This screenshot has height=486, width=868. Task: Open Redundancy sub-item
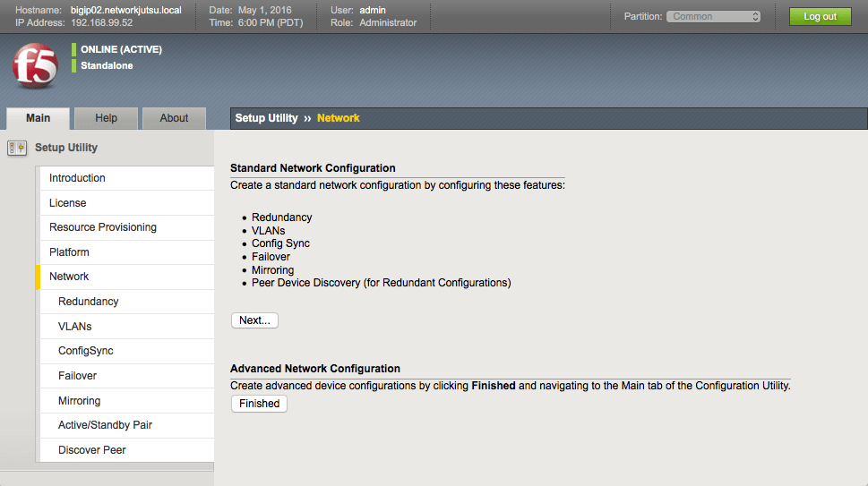[127, 302]
